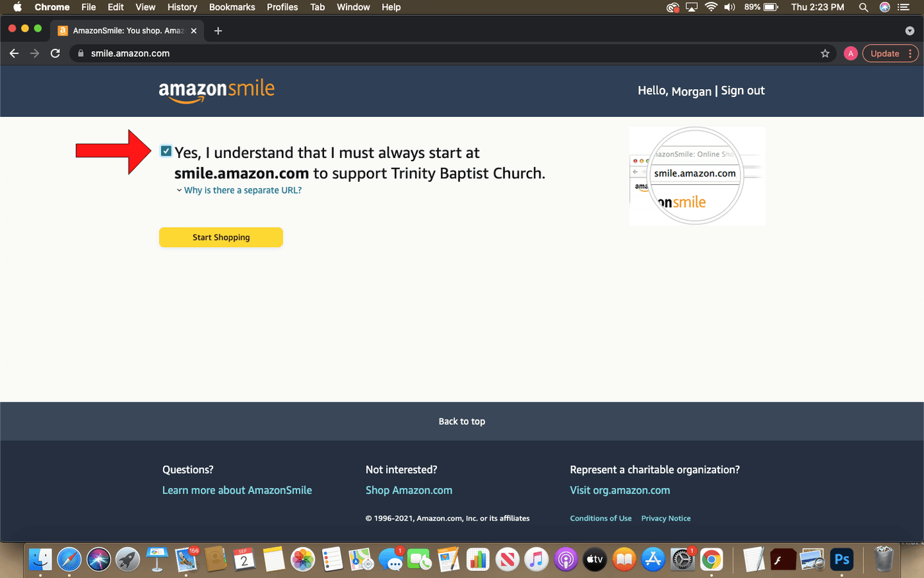Open the tab search dropdown arrow

pyautogui.click(x=909, y=30)
